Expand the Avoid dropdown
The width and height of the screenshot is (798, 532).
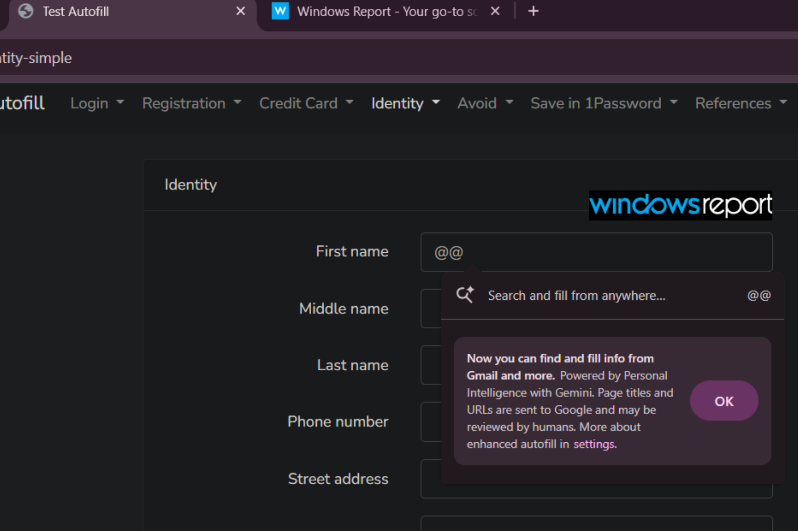coord(485,103)
